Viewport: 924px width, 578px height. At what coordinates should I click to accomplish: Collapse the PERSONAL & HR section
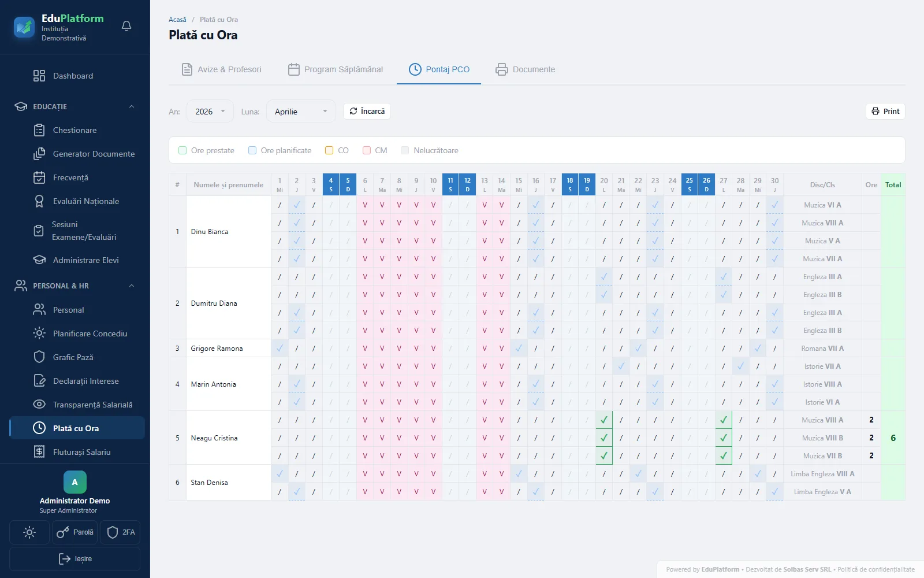click(x=75, y=286)
